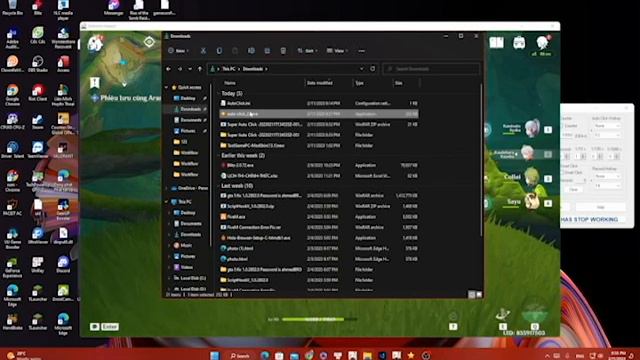Click the Cut icon in Explorer toolbar
The image size is (640, 360).
203,51
